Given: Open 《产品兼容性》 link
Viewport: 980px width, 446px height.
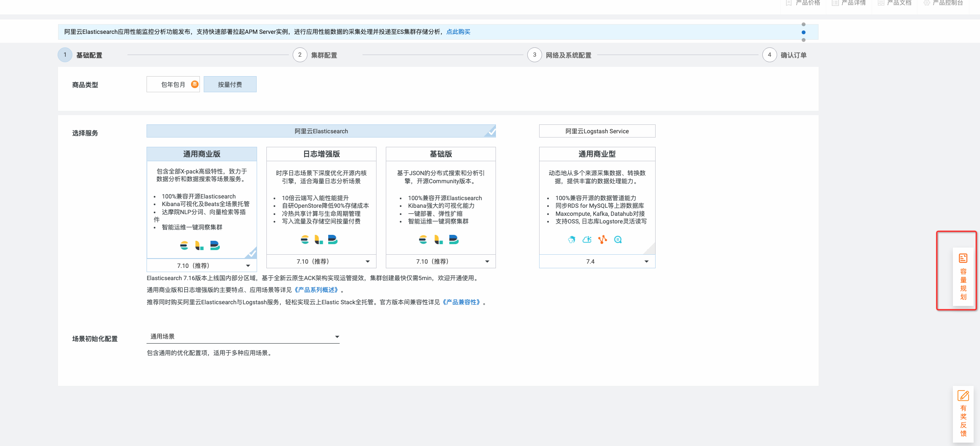Looking at the screenshot, I should [461, 302].
